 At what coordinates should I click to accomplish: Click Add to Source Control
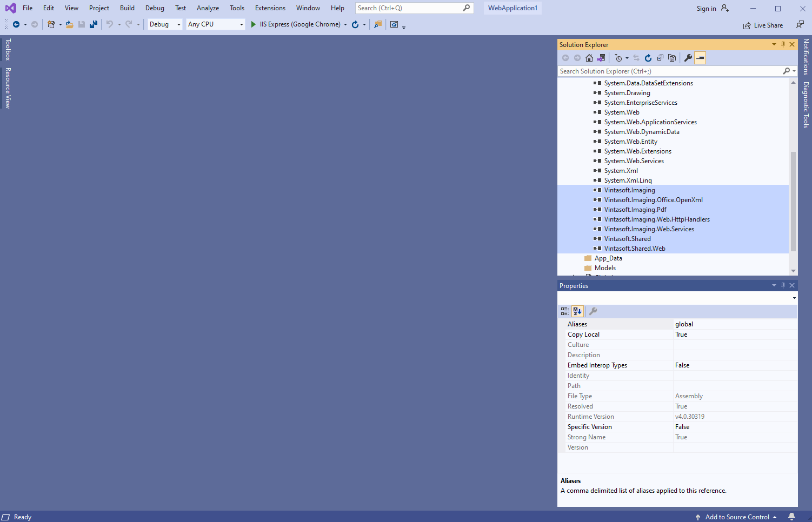point(736,517)
